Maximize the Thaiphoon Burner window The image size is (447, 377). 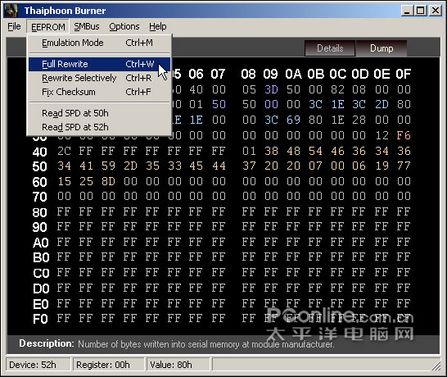(x=421, y=11)
